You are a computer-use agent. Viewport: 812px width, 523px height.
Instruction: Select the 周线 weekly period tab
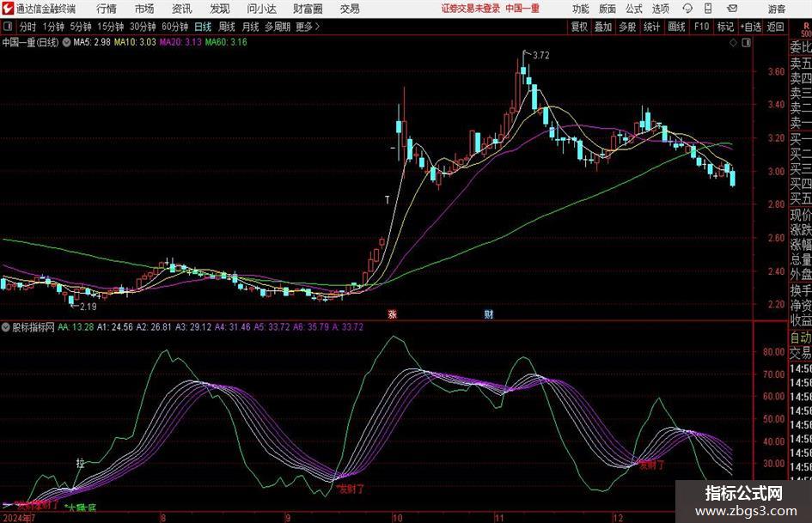[x=227, y=27]
